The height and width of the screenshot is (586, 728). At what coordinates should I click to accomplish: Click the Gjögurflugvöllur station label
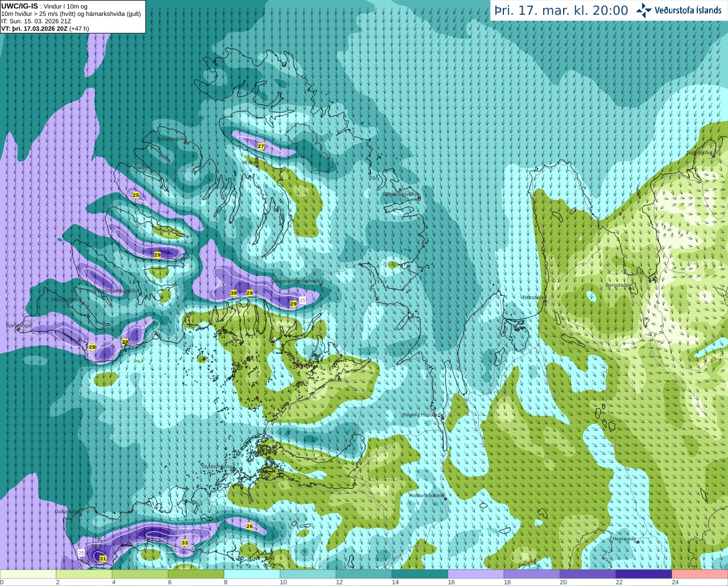point(400,194)
